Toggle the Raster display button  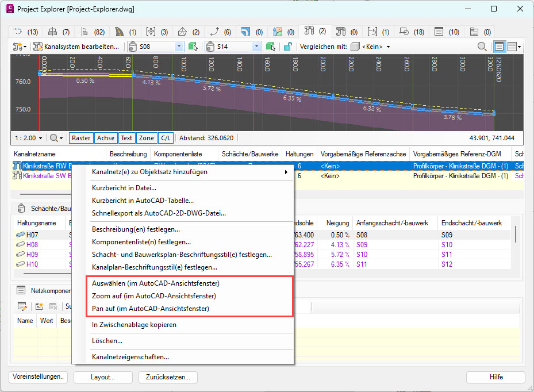(81, 138)
